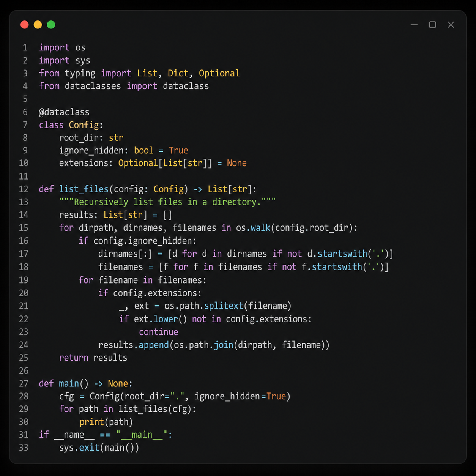Click "results.append" on line 24
Screen dimensions: 476x476
[134, 345]
